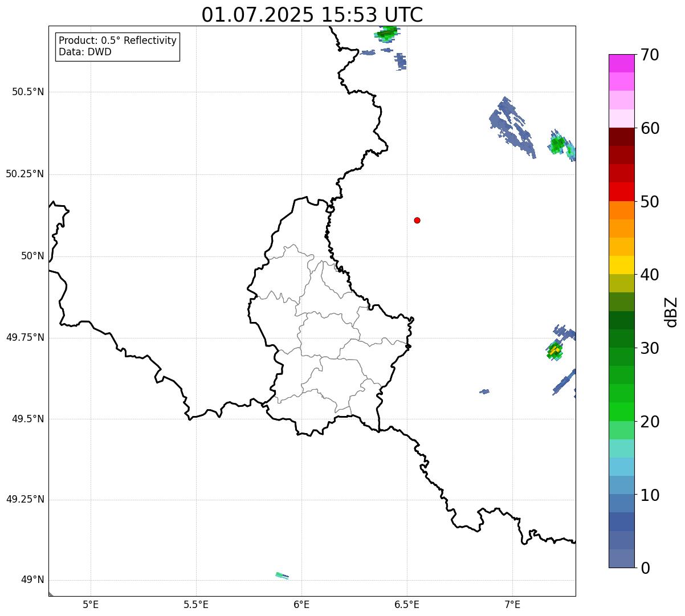Click the '49.5°N' latitude label
The width and height of the screenshot is (685, 616).
pos(28,419)
